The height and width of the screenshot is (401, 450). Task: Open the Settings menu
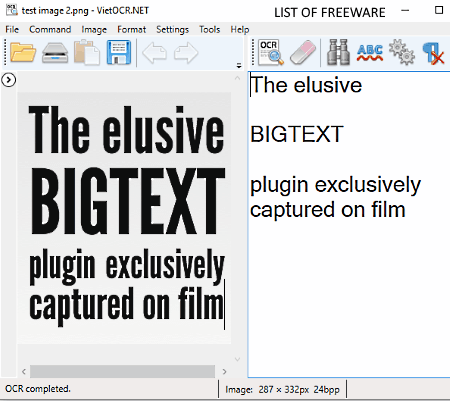(172, 30)
